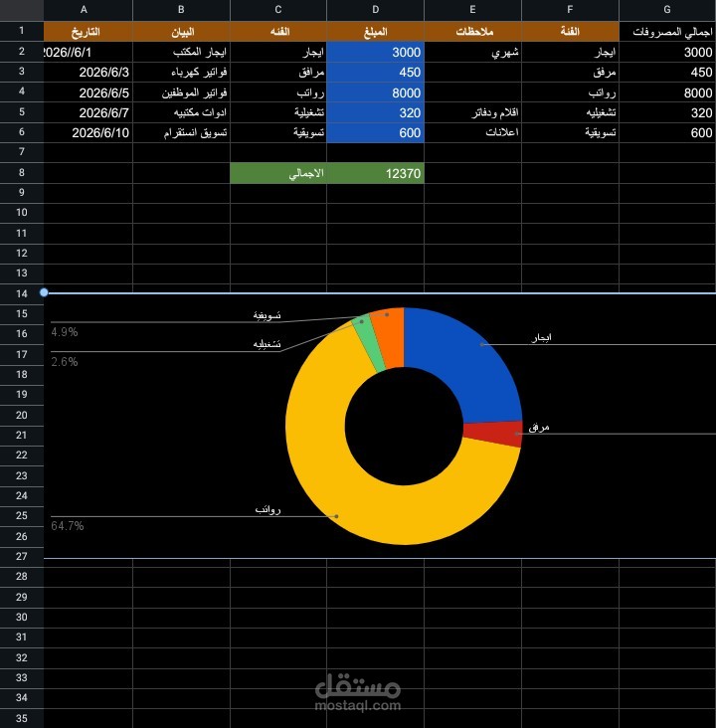Image resolution: width=716 pixels, height=728 pixels.
Task: Click the ايجار chart legend label
Action: [x=541, y=338]
